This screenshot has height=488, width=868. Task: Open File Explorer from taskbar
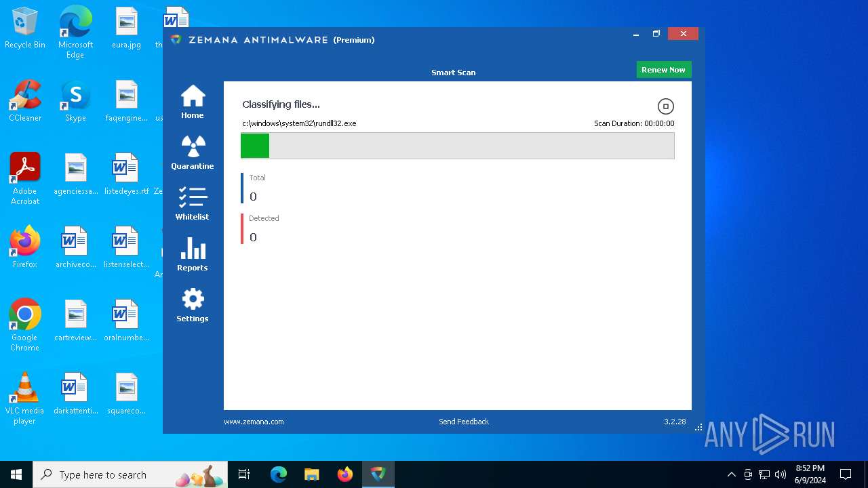312,474
